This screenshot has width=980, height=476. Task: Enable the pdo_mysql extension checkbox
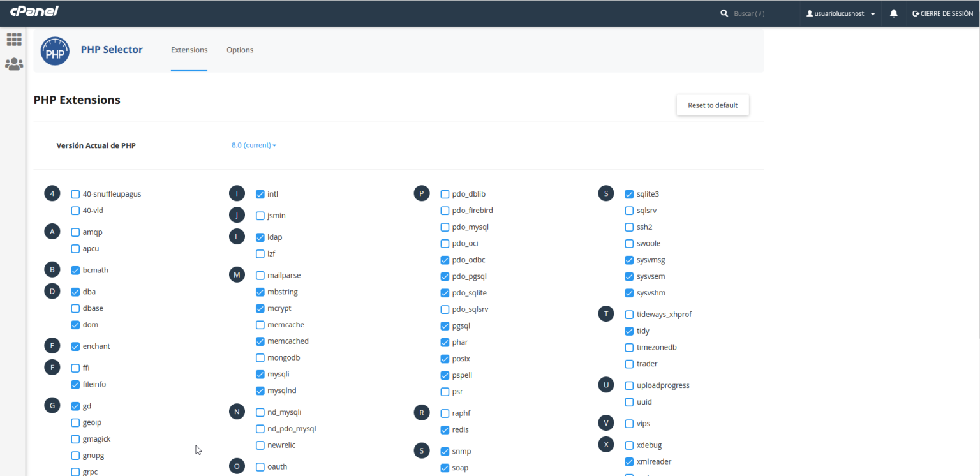point(445,227)
